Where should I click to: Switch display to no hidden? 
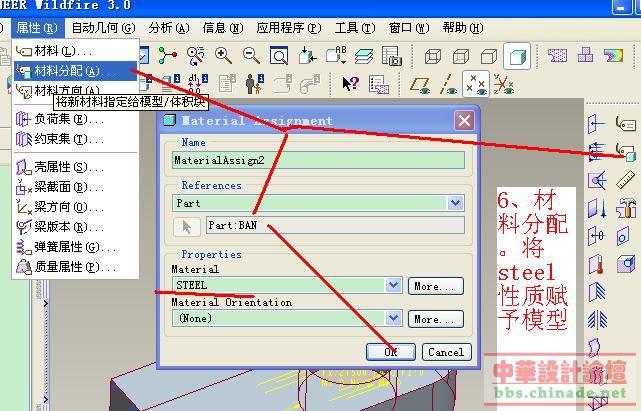point(489,56)
